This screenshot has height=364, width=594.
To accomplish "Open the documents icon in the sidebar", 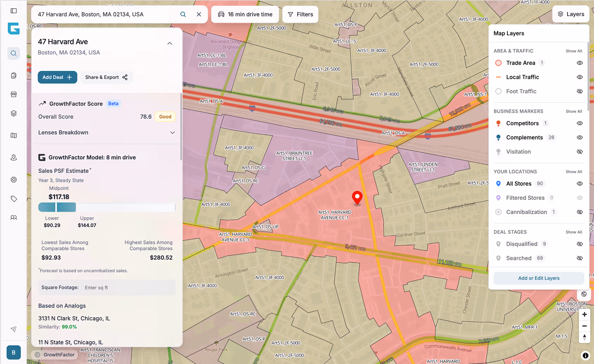I will 14,75.
